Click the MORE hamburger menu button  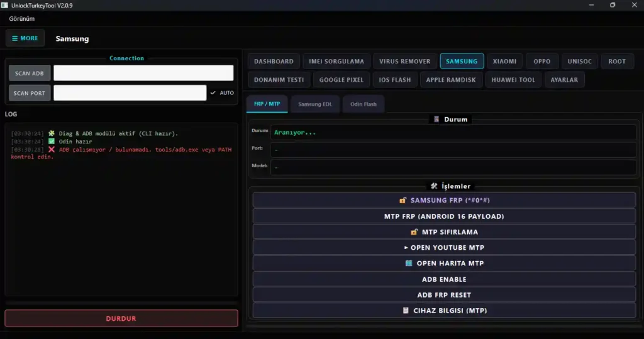(25, 38)
